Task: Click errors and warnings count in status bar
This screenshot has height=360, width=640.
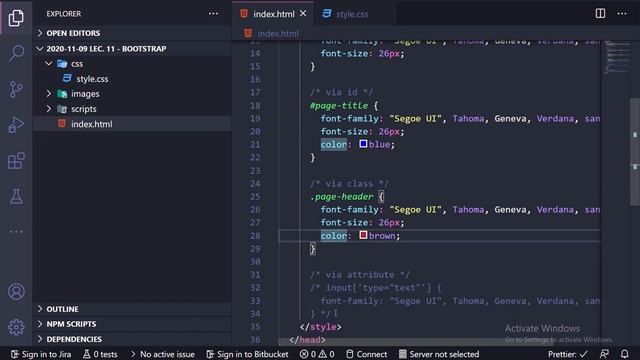Action: [317, 354]
